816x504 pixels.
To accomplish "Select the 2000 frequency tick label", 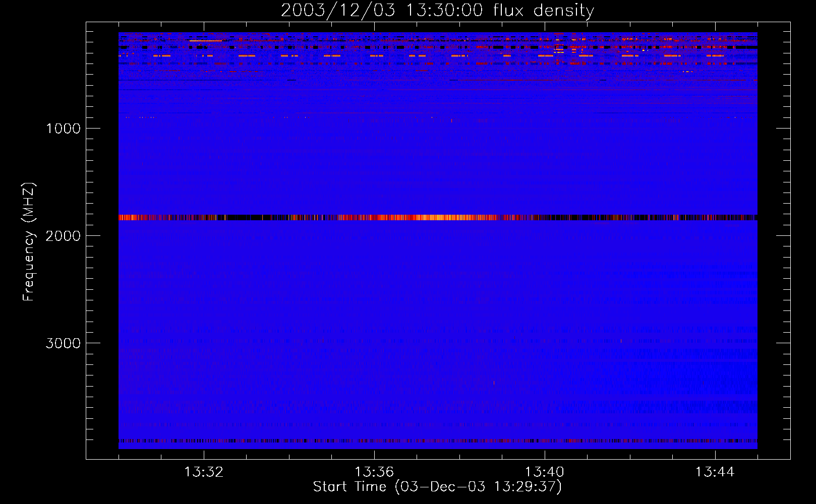I will pos(63,236).
